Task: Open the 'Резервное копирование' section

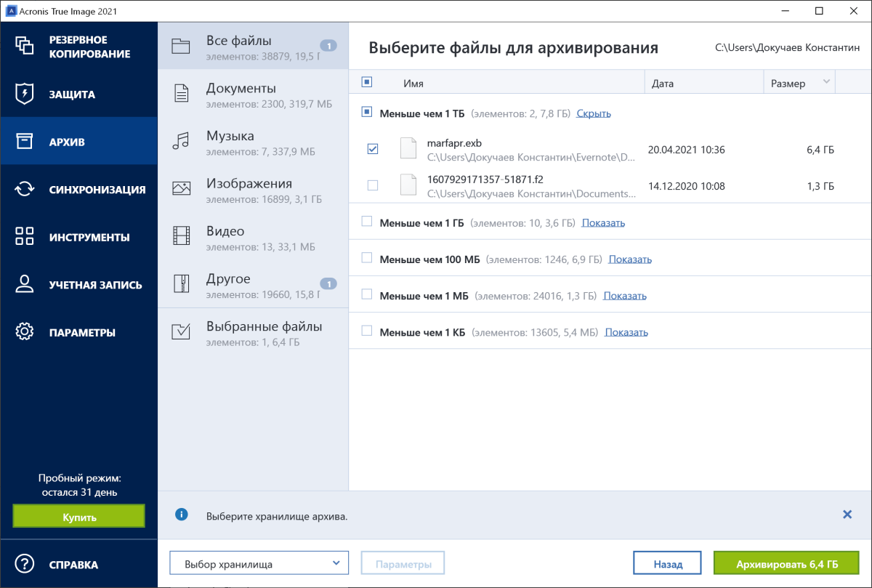Action: pyautogui.click(x=78, y=47)
